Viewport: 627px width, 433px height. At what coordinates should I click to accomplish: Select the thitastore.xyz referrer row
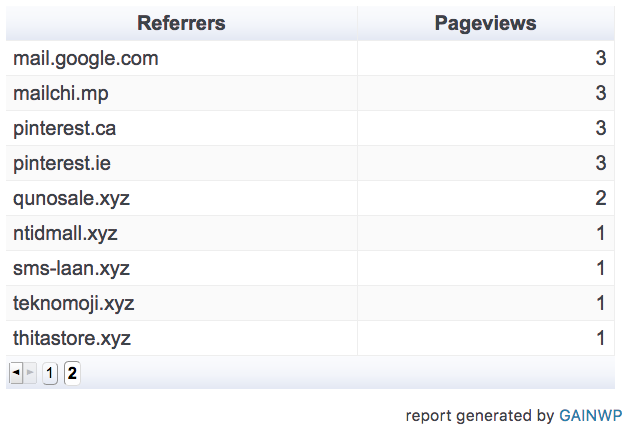72,338
